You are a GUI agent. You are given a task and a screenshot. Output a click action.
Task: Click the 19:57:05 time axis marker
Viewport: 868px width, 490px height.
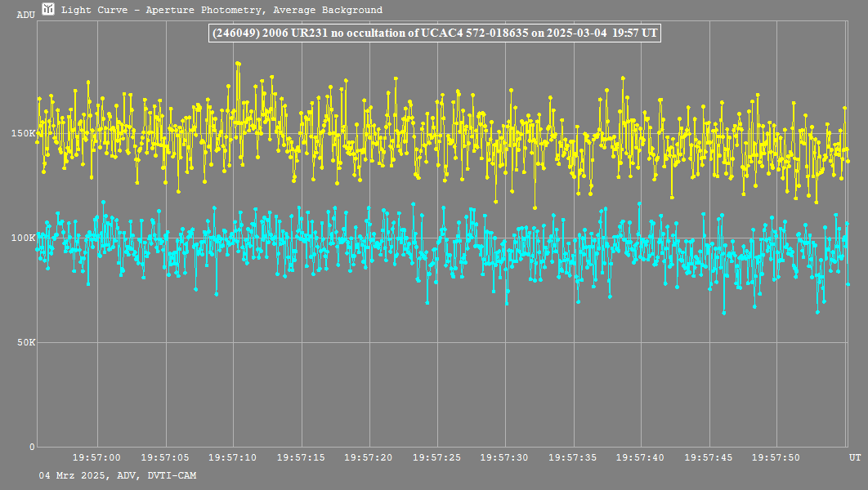tap(165, 458)
